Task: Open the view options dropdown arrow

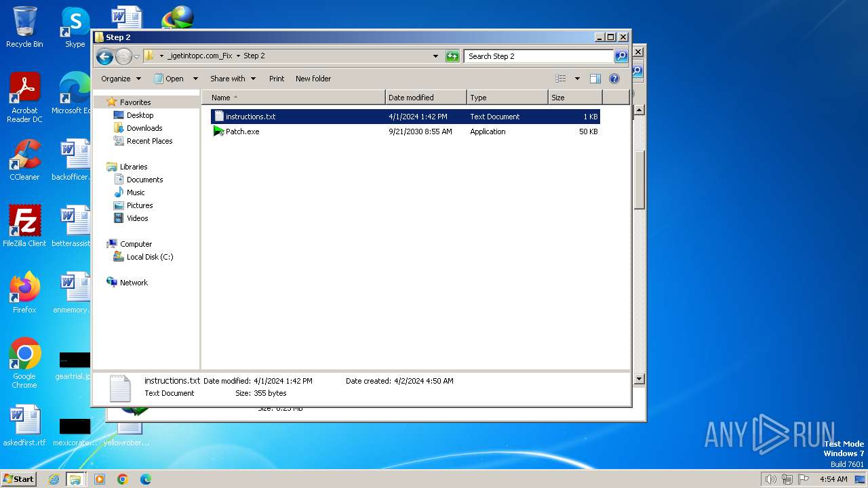Action: tap(577, 79)
